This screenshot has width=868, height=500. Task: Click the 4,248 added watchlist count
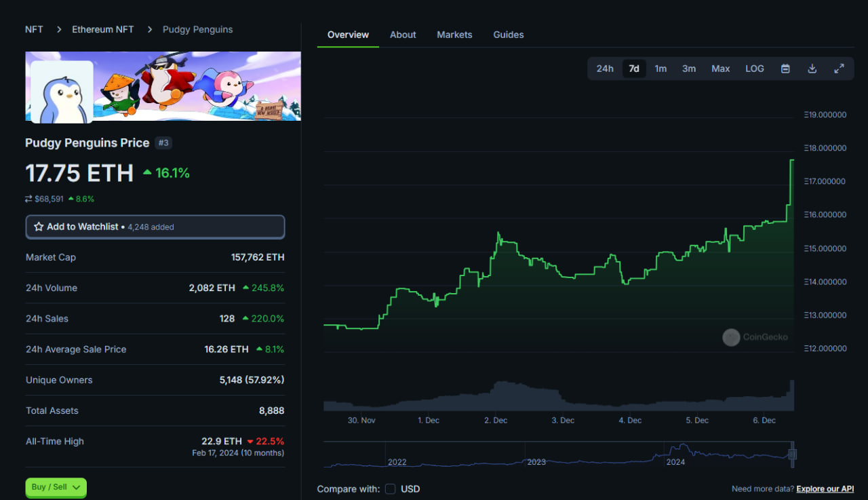[x=151, y=227]
